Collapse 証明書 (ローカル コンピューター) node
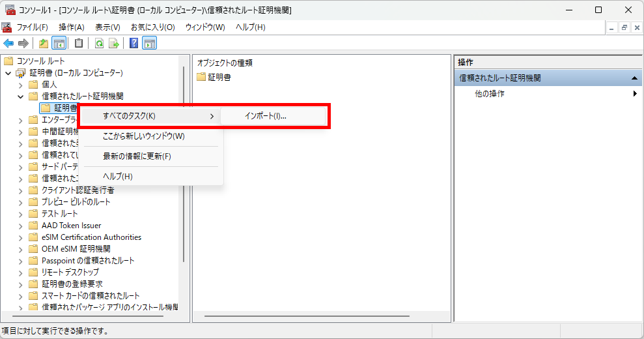Viewport: 644px width, 339px height. 8,73
